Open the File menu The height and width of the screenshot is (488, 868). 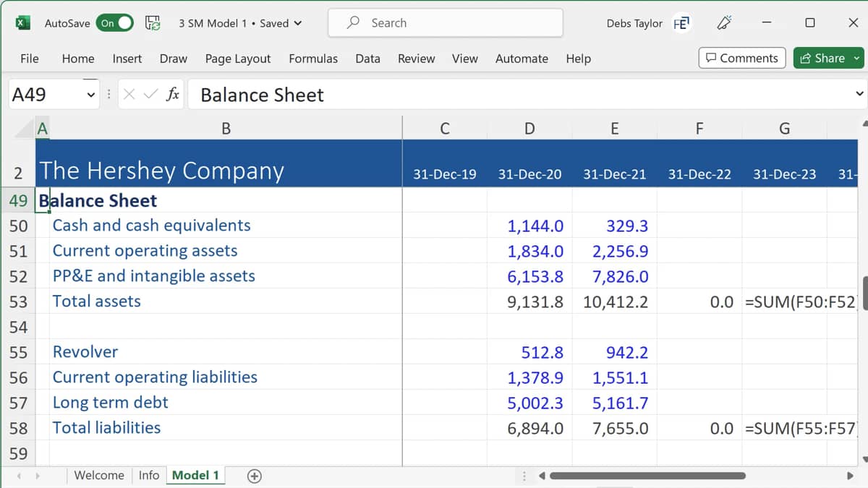pos(30,59)
